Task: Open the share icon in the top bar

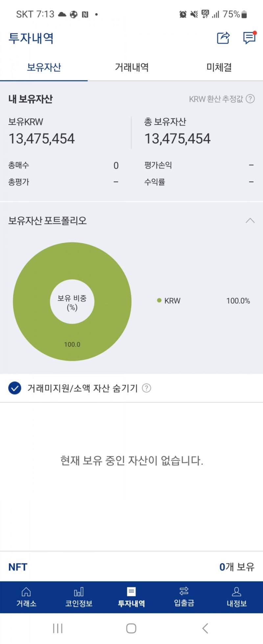Action: point(223,39)
